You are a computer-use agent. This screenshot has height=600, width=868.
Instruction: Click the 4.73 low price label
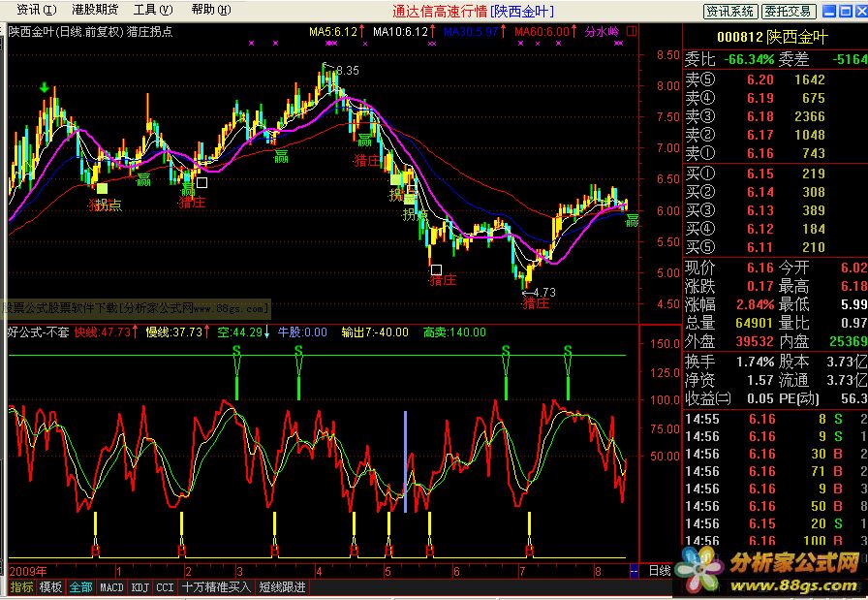[544, 292]
